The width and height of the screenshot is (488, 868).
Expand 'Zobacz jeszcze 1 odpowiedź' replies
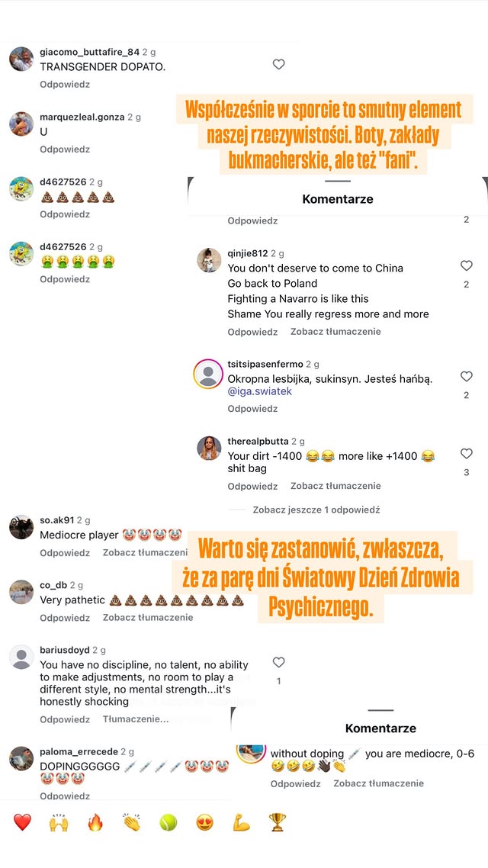pos(316,510)
